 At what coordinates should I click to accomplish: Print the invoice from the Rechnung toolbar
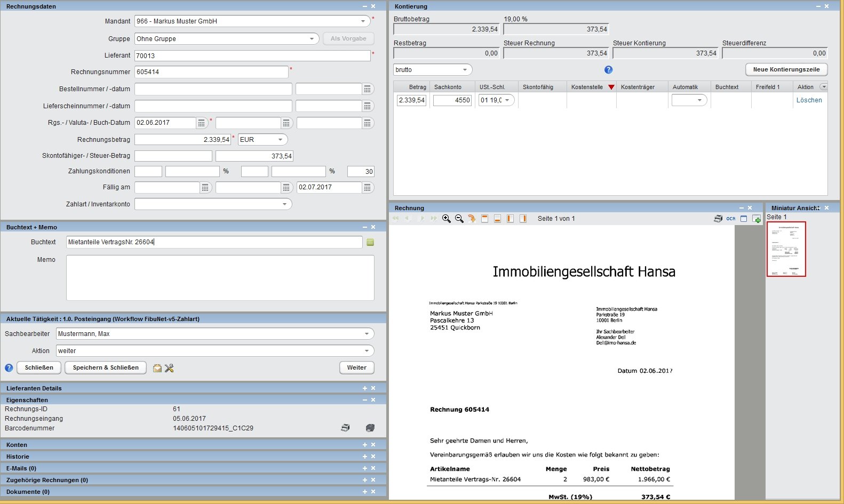(719, 219)
